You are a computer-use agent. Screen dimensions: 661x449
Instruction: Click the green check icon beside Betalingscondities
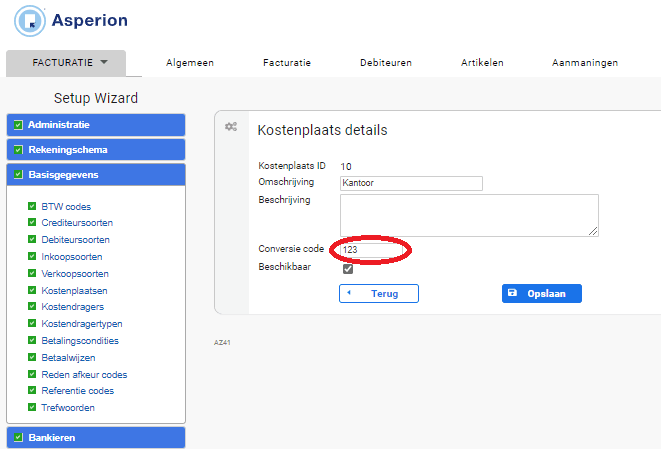pos(32,340)
